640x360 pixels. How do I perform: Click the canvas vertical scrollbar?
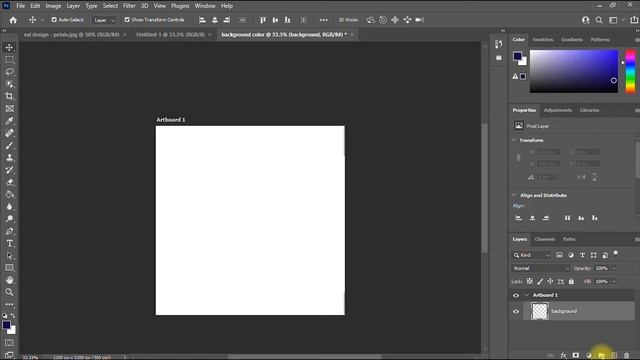coord(484,188)
